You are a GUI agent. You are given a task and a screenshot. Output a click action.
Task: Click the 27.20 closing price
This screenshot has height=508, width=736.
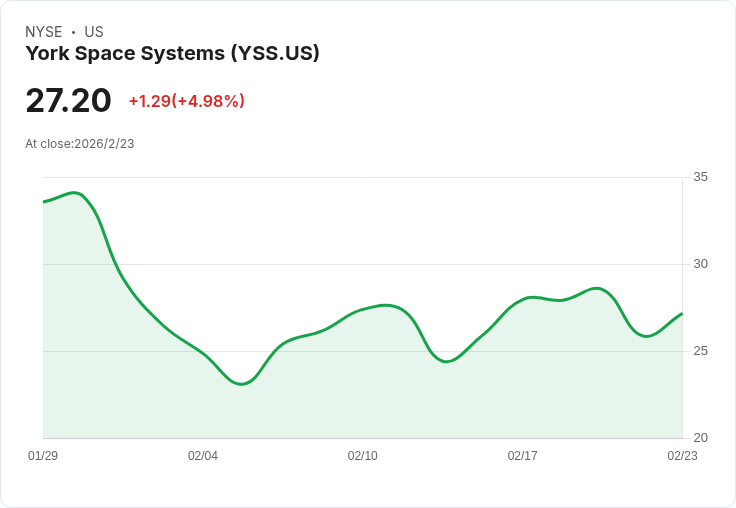pos(68,100)
